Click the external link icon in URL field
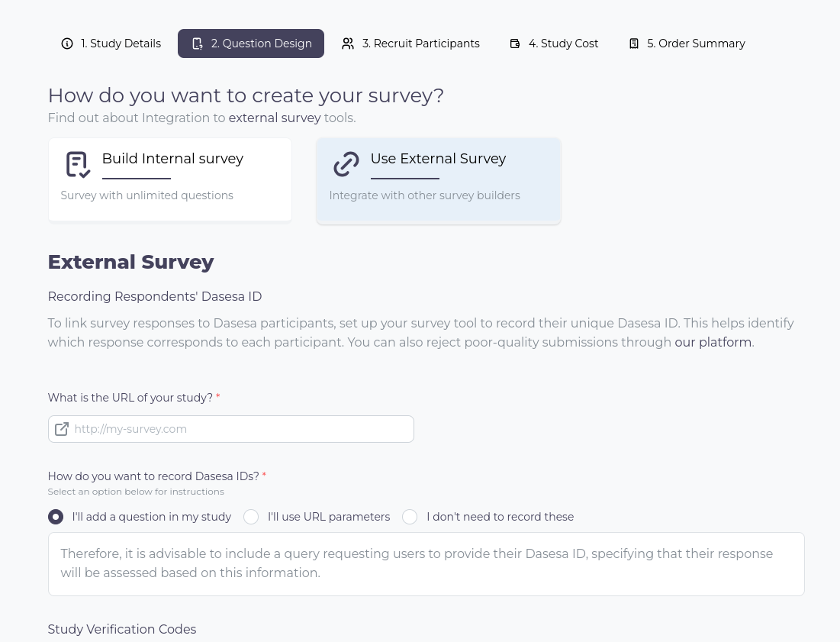840x642 pixels. (62, 429)
